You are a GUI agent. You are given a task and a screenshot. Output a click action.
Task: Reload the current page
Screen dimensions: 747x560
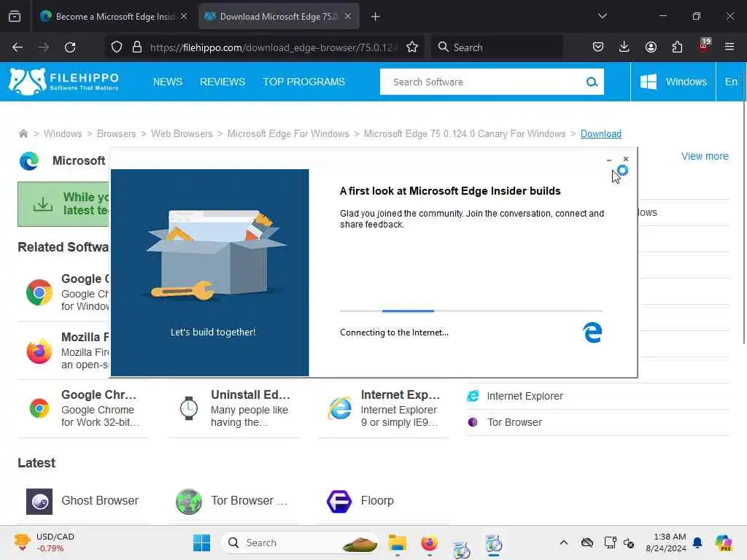pyautogui.click(x=70, y=47)
